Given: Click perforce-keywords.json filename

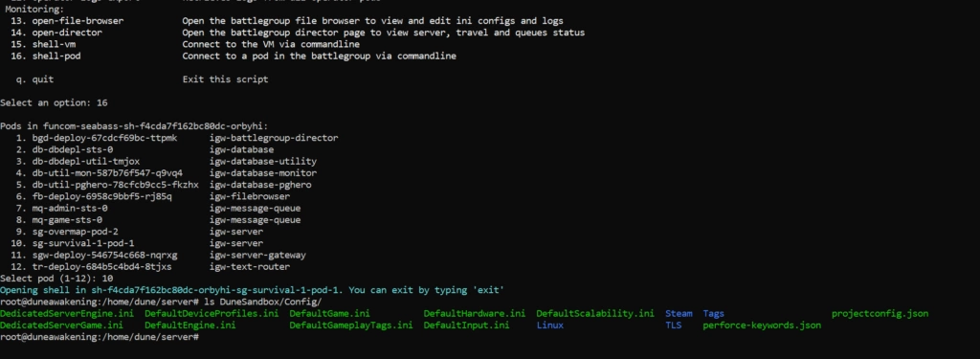Looking at the screenshot, I should pyautogui.click(x=762, y=325).
